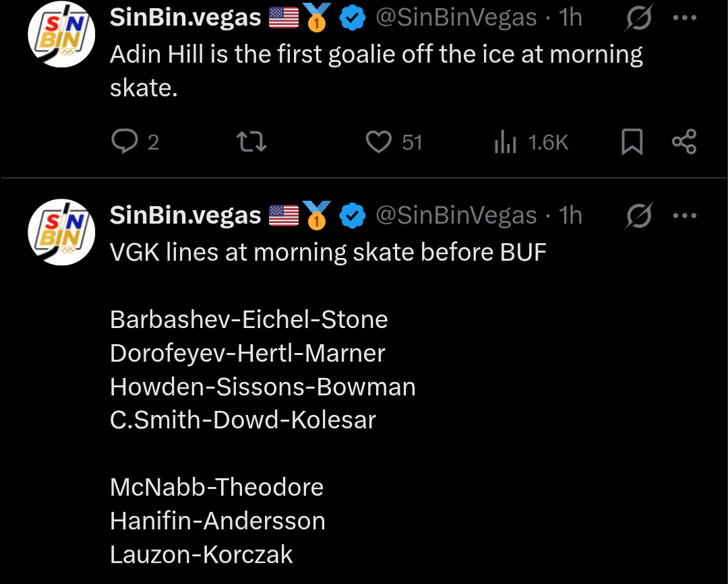The width and height of the screenshot is (728, 584).
Task: Click @SinBinVegas handle on VGK lines tweet
Action: (x=456, y=216)
